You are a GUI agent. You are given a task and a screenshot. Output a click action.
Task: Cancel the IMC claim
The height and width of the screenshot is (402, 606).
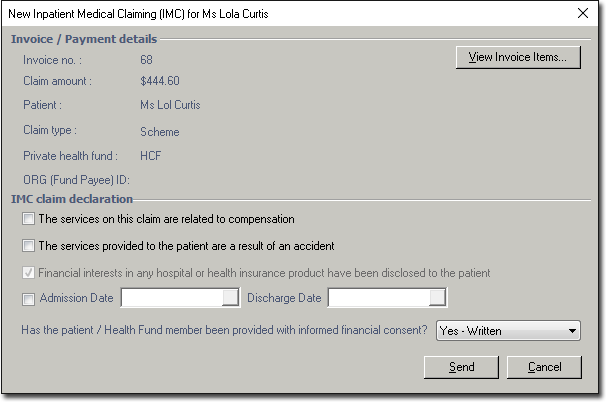click(x=544, y=367)
